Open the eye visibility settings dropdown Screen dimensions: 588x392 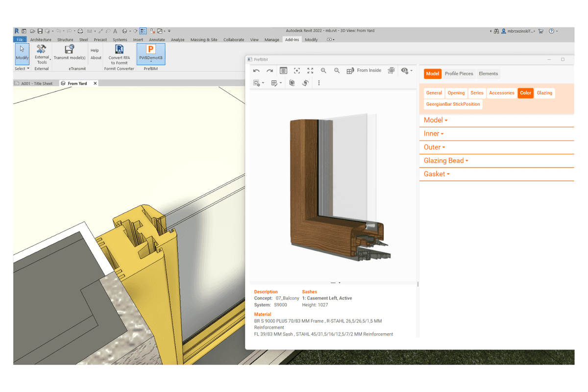pyautogui.click(x=406, y=71)
